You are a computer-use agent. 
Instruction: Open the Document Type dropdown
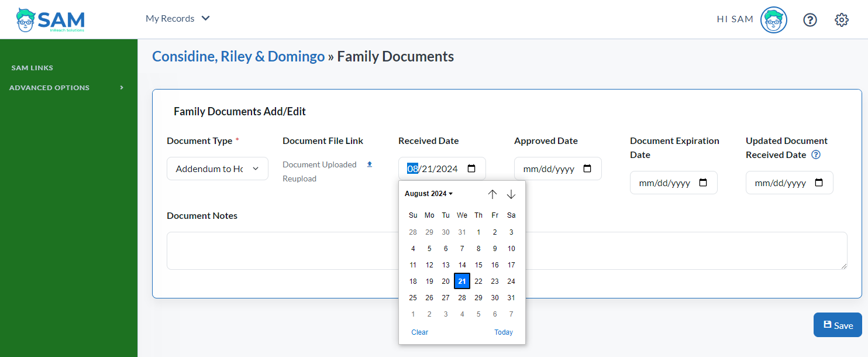coord(218,169)
